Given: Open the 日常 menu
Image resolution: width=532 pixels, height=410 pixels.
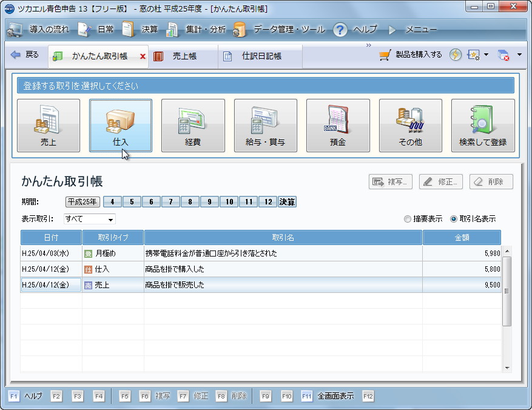Looking at the screenshot, I should tap(96, 30).
